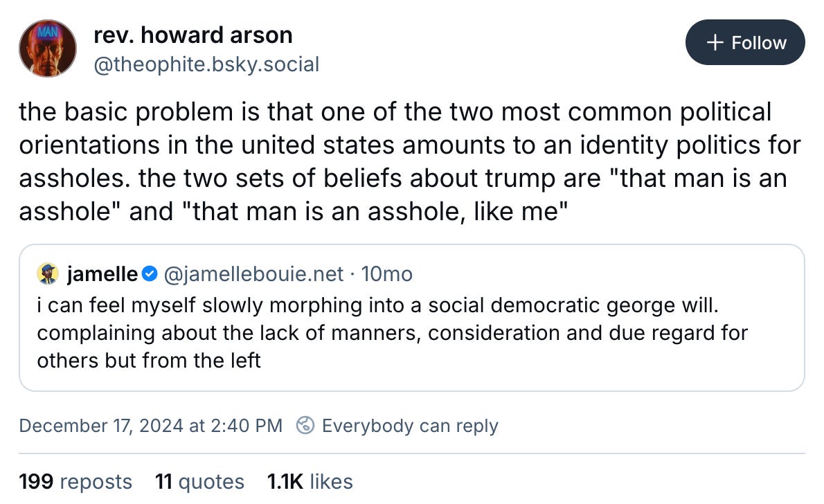The width and height of the screenshot is (824, 504).
Task: Click the Everybody can reply label
Action: [x=409, y=426]
